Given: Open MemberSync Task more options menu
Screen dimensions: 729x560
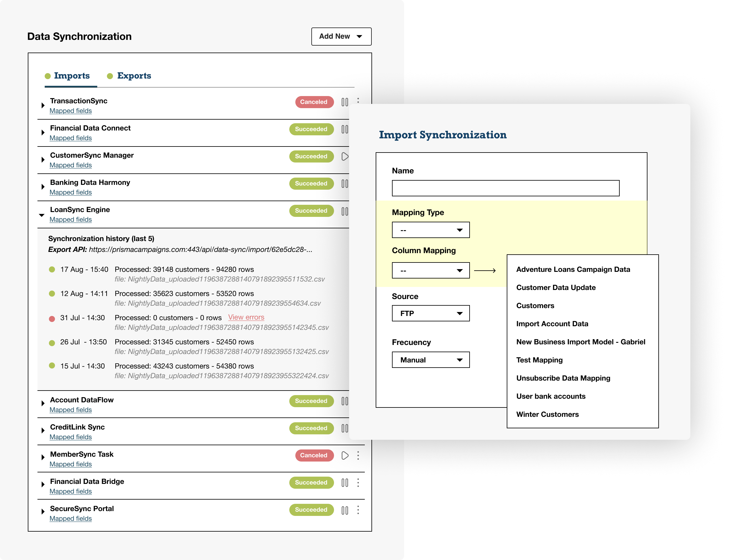Looking at the screenshot, I should coord(358,455).
